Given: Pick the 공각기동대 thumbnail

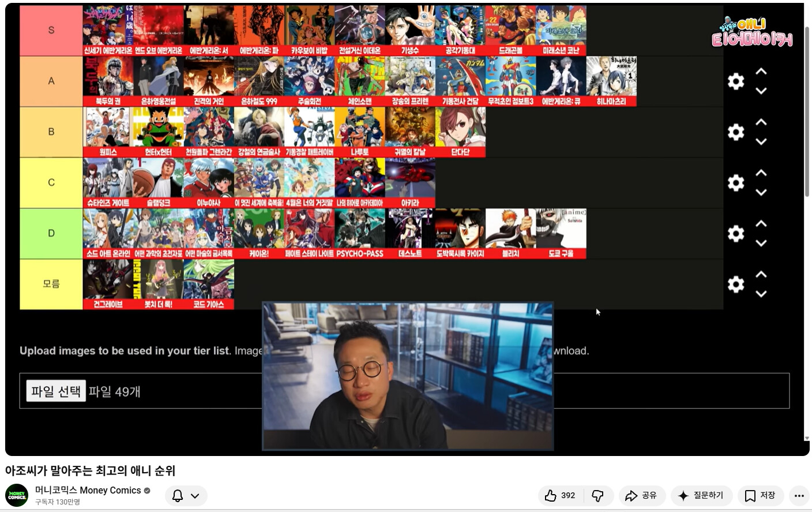Looking at the screenshot, I should pyautogui.click(x=460, y=31).
